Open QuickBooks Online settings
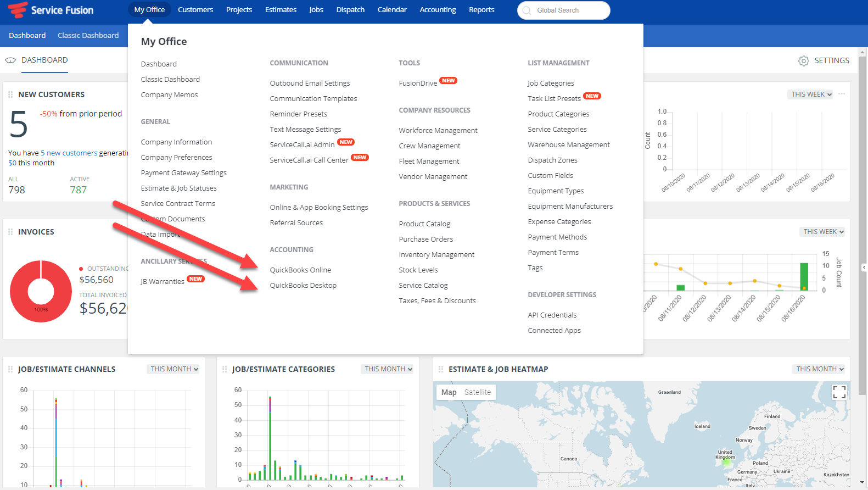 coord(300,270)
